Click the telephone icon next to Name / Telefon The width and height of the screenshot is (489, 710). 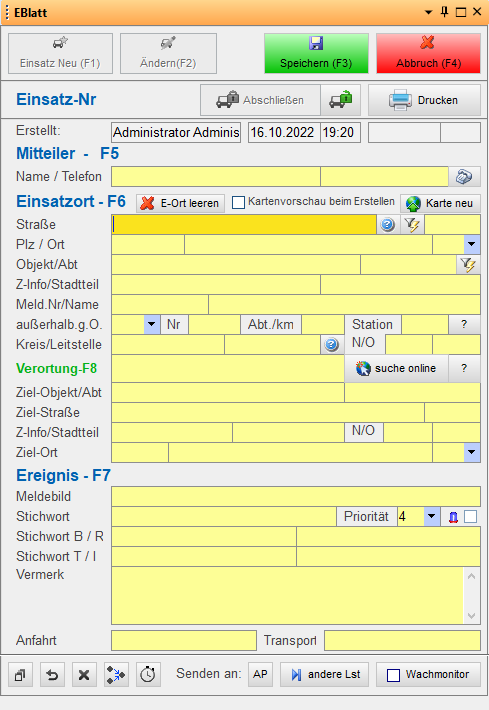tap(464, 177)
